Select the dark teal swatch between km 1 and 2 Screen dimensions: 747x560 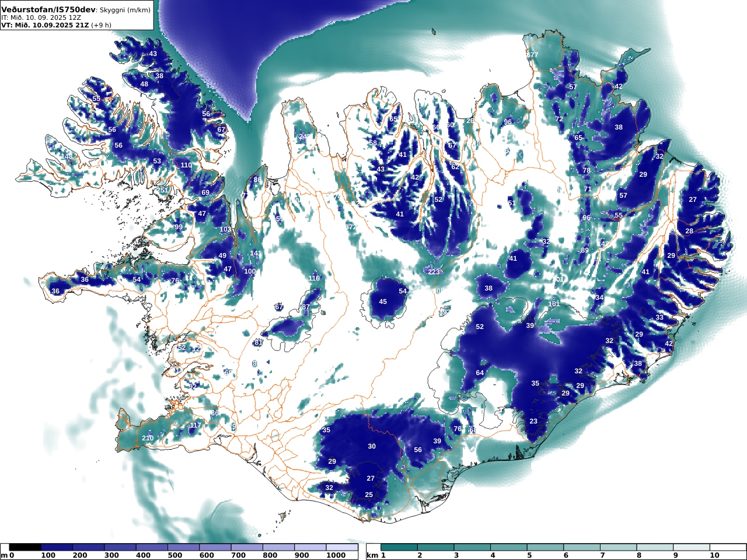(399, 547)
